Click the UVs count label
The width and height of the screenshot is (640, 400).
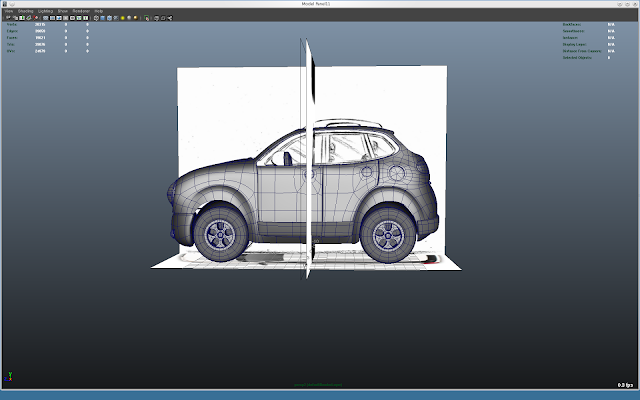point(11,51)
